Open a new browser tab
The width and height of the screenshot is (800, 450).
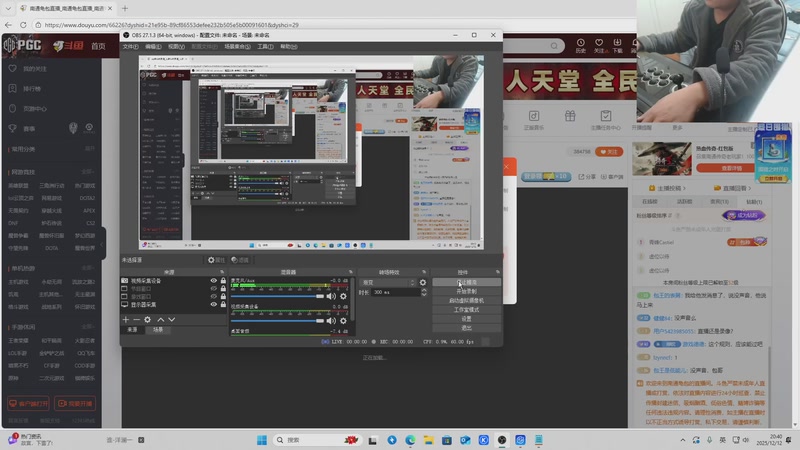[124, 8]
